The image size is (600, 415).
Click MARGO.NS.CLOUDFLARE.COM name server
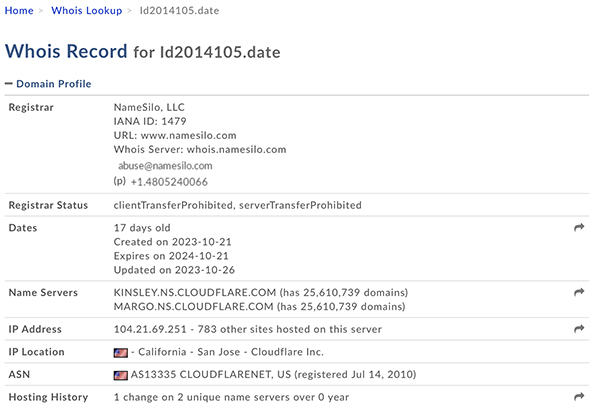click(194, 307)
